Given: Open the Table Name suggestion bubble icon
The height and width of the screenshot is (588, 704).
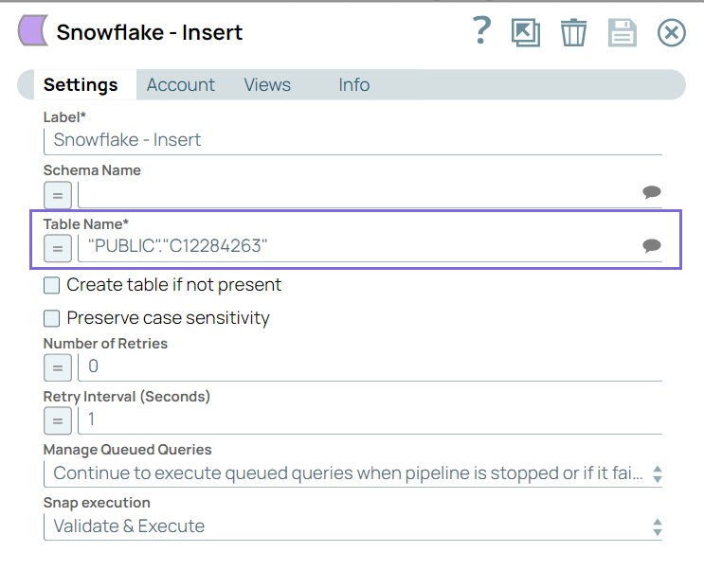Looking at the screenshot, I should [652, 246].
